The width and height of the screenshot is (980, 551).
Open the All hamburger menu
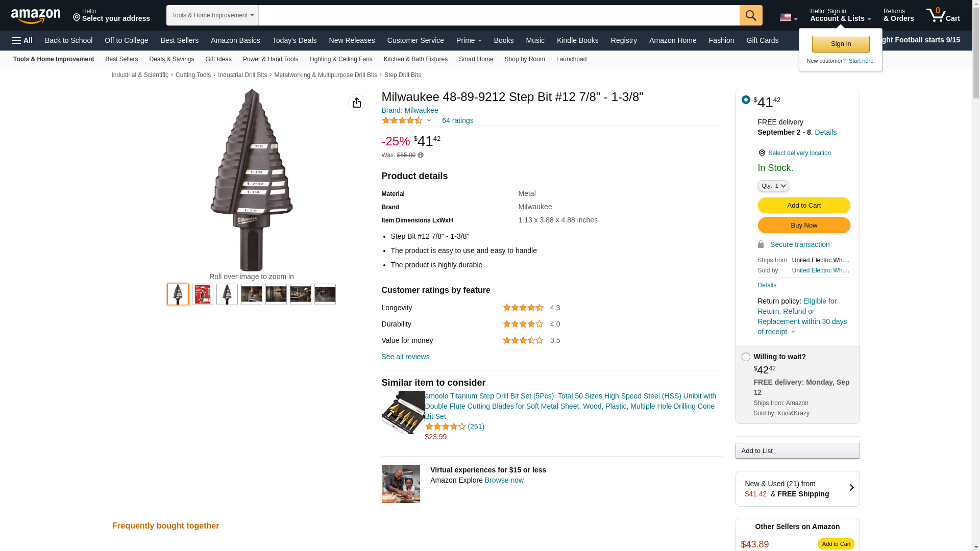pyautogui.click(x=22, y=40)
